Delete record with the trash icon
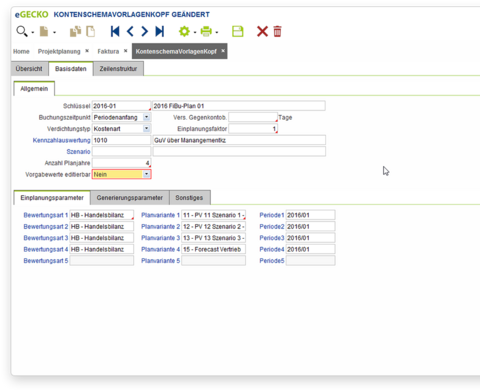The image size is (480, 391). click(x=277, y=31)
